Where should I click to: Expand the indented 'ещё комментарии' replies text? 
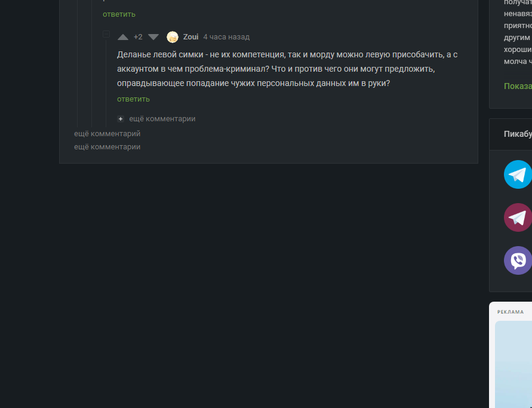(x=162, y=119)
